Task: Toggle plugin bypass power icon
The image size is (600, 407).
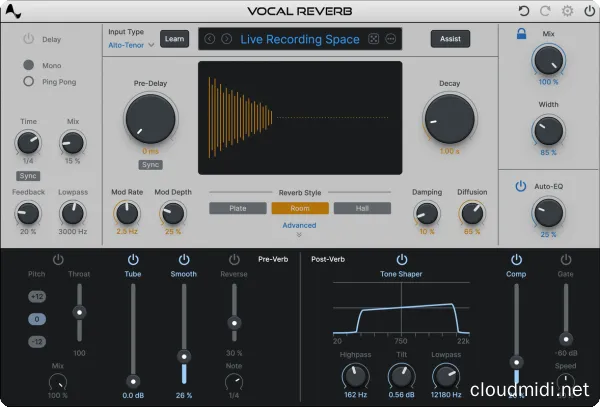Action: click(589, 11)
